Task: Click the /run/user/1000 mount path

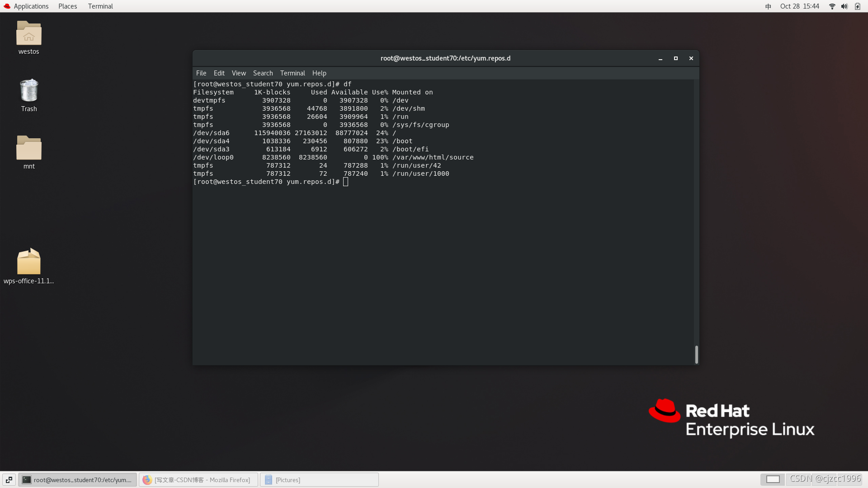Action: [421, 174]
